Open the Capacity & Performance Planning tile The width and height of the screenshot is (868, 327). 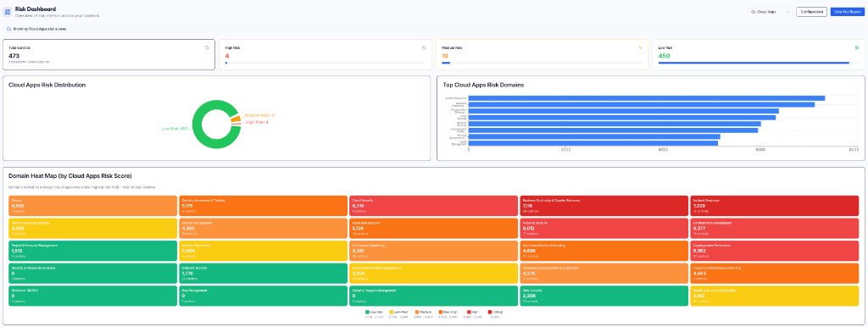click(x=775, y=274)
